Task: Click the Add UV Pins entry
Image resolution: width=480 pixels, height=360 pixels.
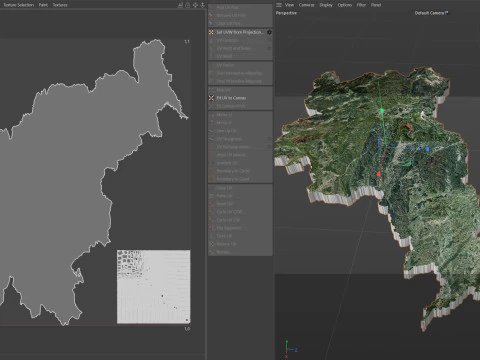Action: click(x=240, y=7)
